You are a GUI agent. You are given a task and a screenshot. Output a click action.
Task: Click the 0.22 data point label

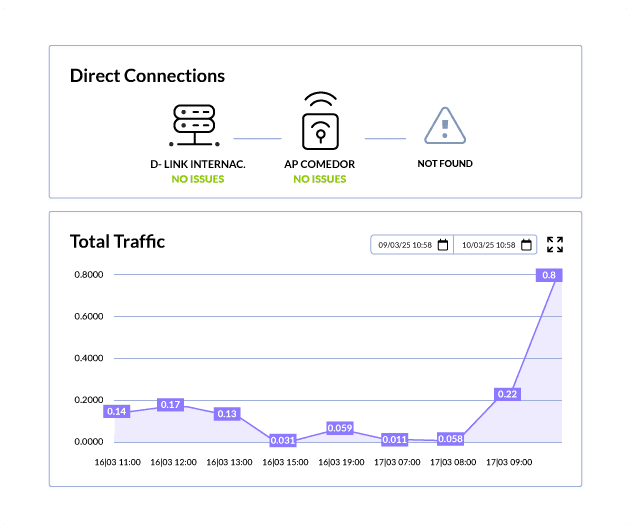pyautogui.click(x=507, y=394)
